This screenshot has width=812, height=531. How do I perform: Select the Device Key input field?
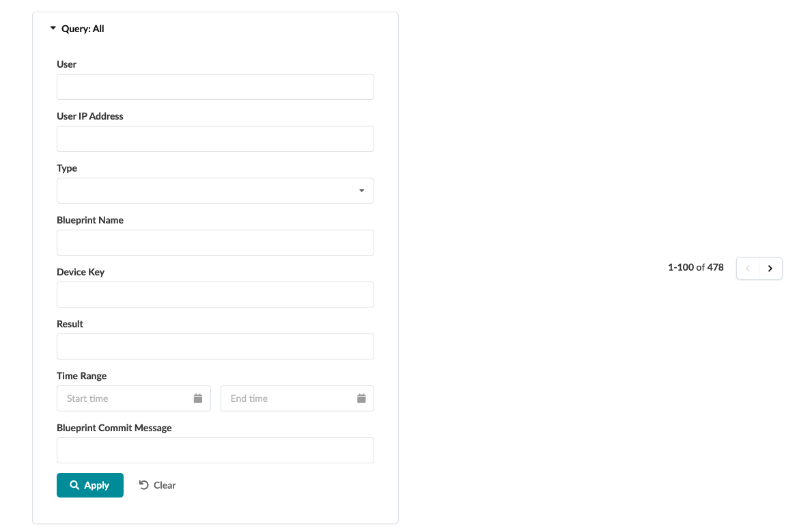(x=215, y=295)
